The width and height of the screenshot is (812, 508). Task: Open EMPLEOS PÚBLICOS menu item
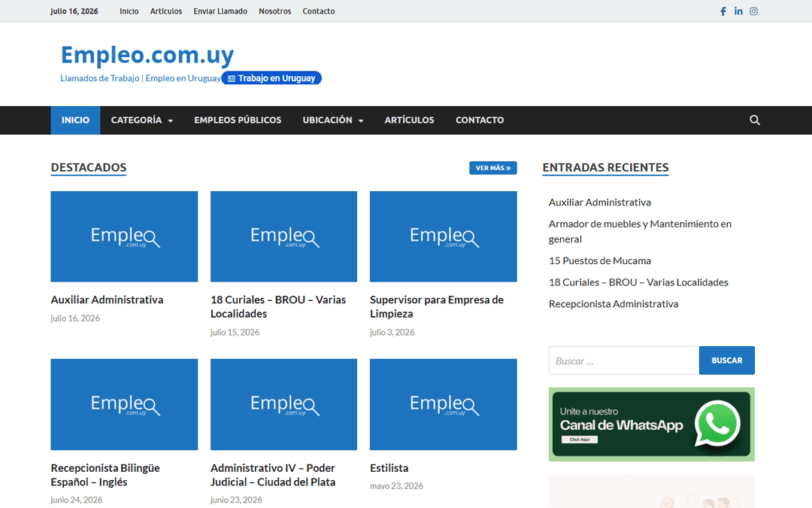(238, 120)
